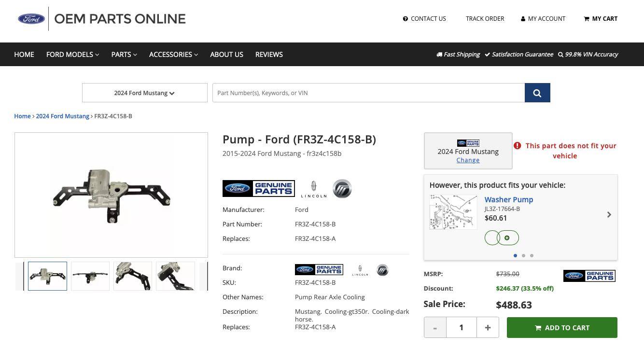The height and width of the screenshot is (350, 644).
Task: Select second carousel dot
Action: (x=524, y=255)
